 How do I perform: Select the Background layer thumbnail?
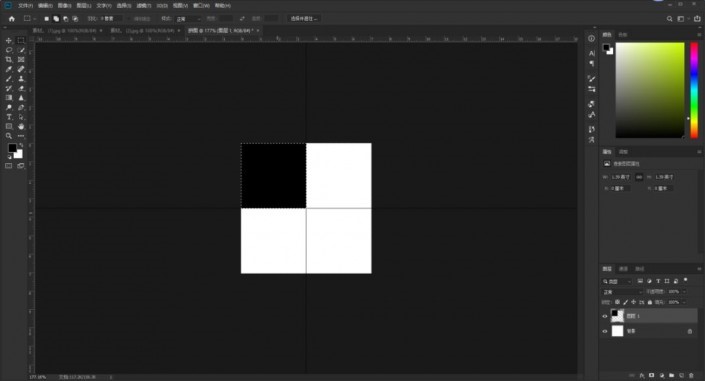tap(617, 331)
